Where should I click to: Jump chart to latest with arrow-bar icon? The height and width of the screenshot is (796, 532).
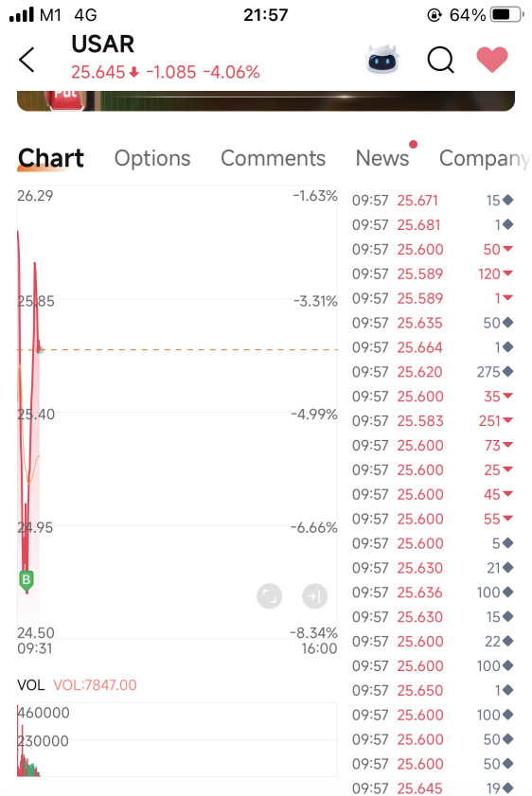pyautogui.click(x=314, y=596)
